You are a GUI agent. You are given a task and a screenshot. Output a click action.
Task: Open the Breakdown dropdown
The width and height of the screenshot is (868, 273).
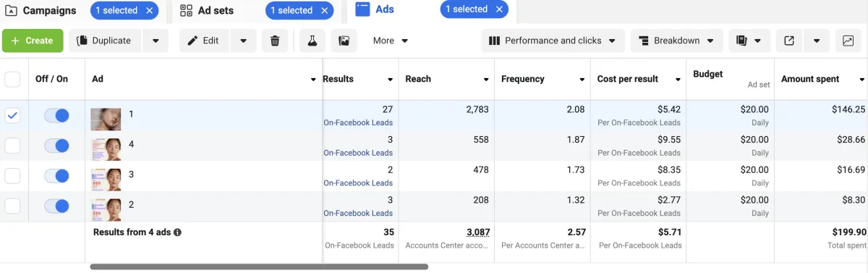tap(677, 41)
